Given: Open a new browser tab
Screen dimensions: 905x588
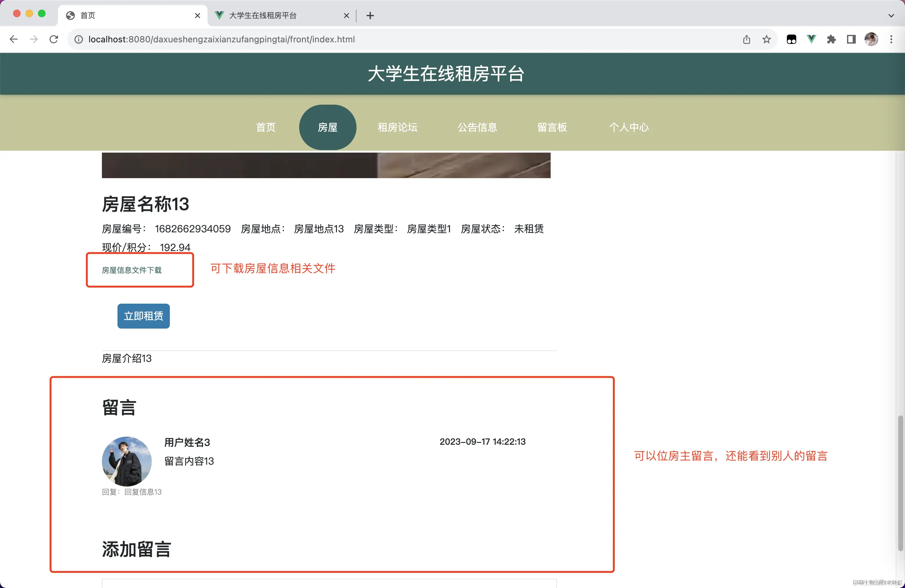Looking at the screenshot, I should [x=370, y=16].
